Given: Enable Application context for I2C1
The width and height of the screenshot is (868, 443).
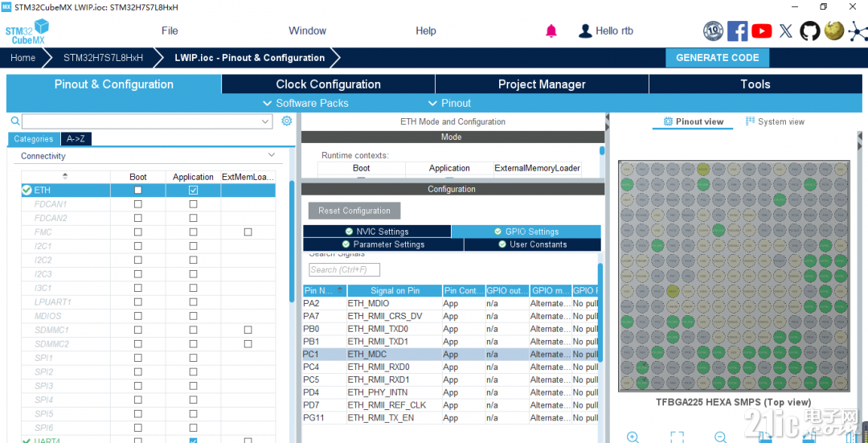Looking at the screenshot, I should pos(193,246).
